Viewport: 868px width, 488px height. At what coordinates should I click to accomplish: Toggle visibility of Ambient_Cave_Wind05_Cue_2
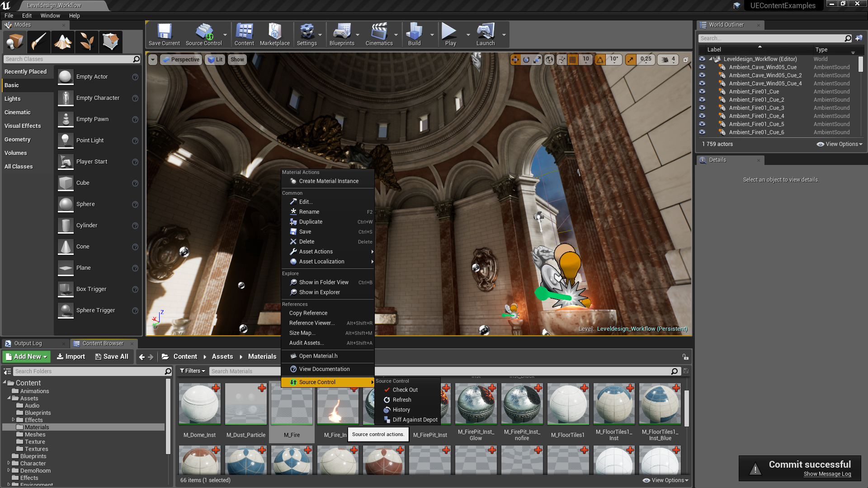[702, 75]
